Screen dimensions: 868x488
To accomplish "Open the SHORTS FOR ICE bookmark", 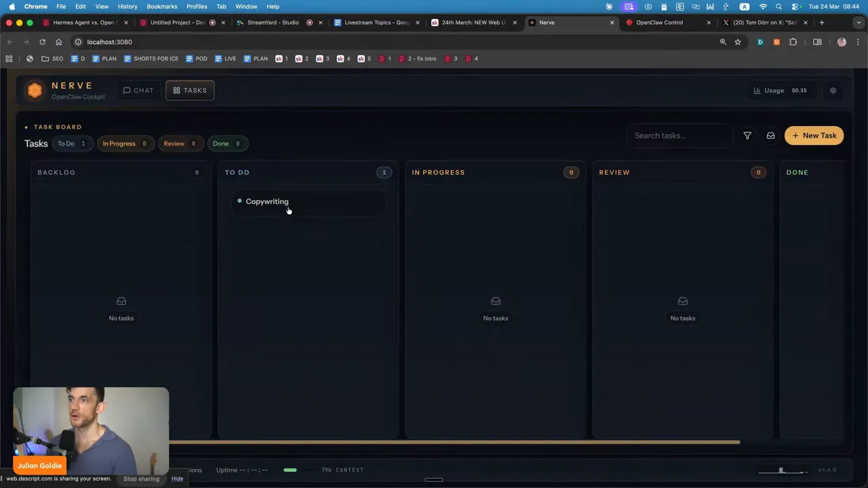I will coord(151,59).
